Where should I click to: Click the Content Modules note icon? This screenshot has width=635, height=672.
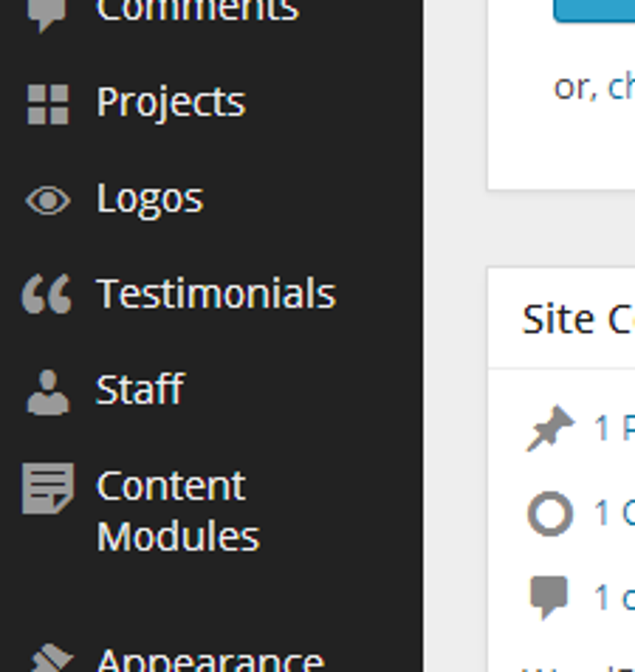(x=48, y=488)
